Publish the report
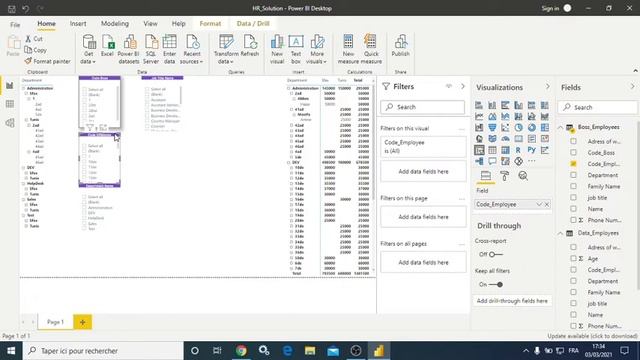640x360 pixels. pyautogui.click(x=400, y=46)
